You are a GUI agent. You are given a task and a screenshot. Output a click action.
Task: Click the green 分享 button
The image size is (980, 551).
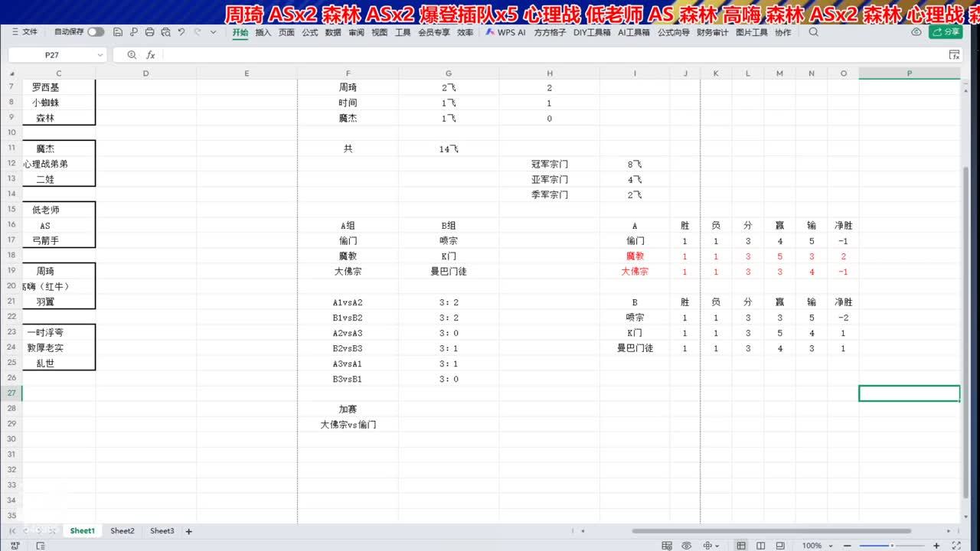tap(945, 32)
